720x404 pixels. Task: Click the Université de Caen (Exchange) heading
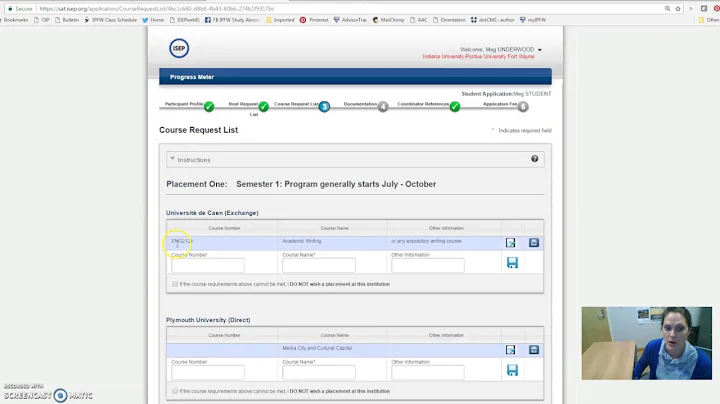212,213
